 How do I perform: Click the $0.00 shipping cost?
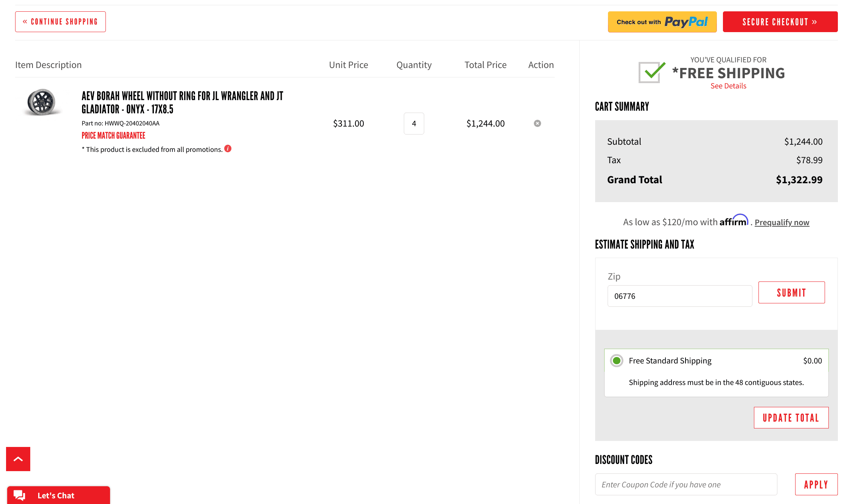pos(813,361)
